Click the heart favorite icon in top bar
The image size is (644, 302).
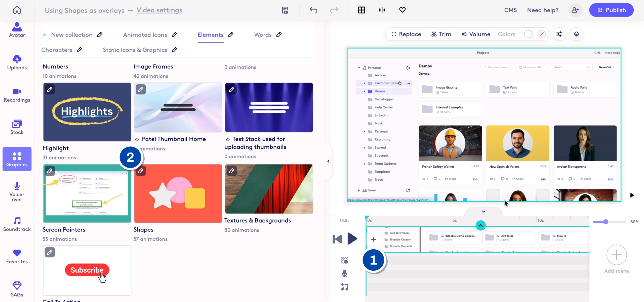pyautogui.click(x=403, y=10)
